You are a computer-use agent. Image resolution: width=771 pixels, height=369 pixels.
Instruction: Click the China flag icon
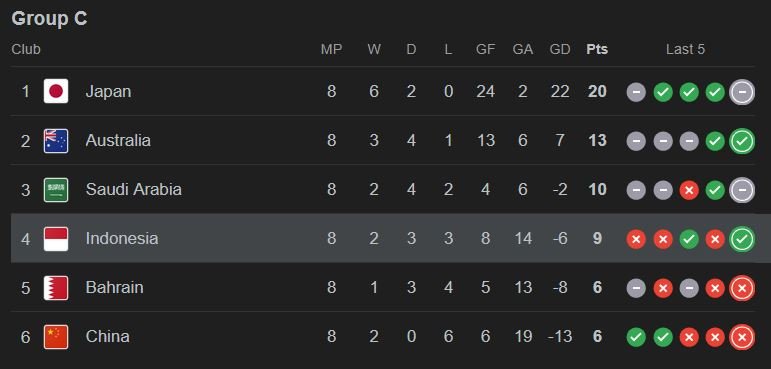(x=56, y=337)
